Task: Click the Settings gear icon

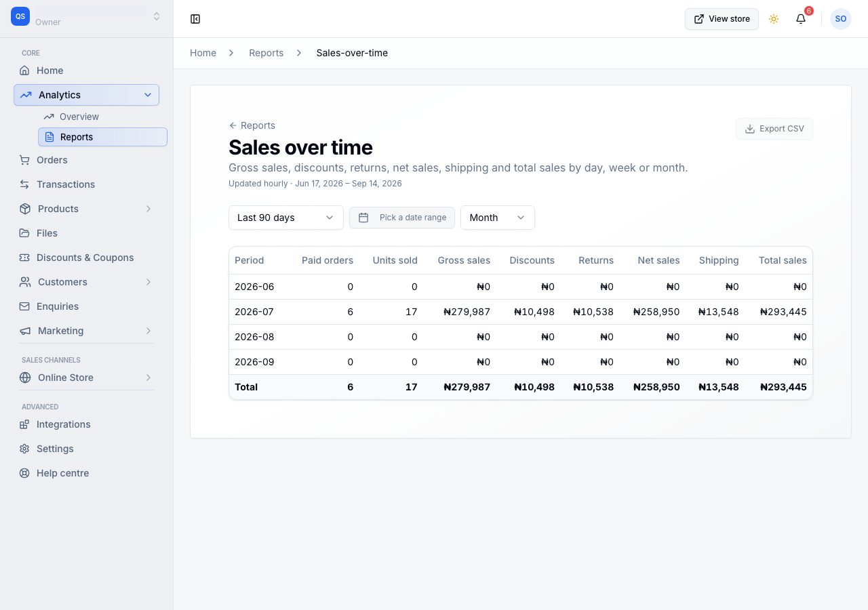Action: pos(24,449)
